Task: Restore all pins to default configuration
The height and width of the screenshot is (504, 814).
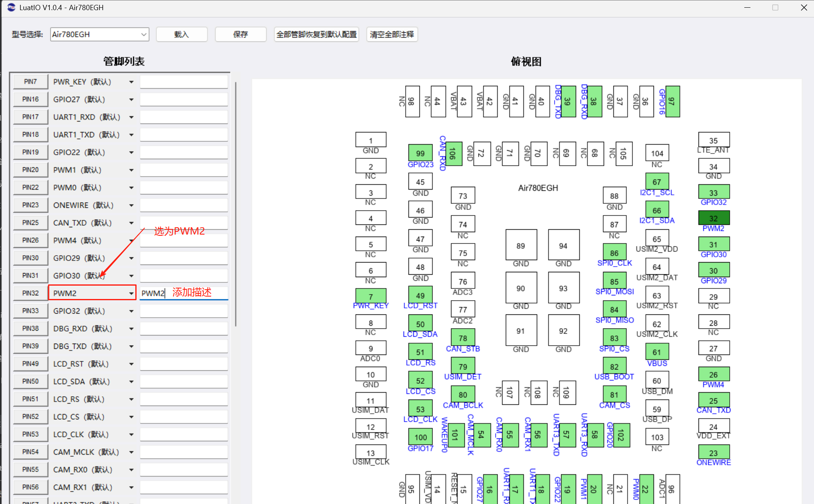Action: pyautogui.click(x=316, y=34)
